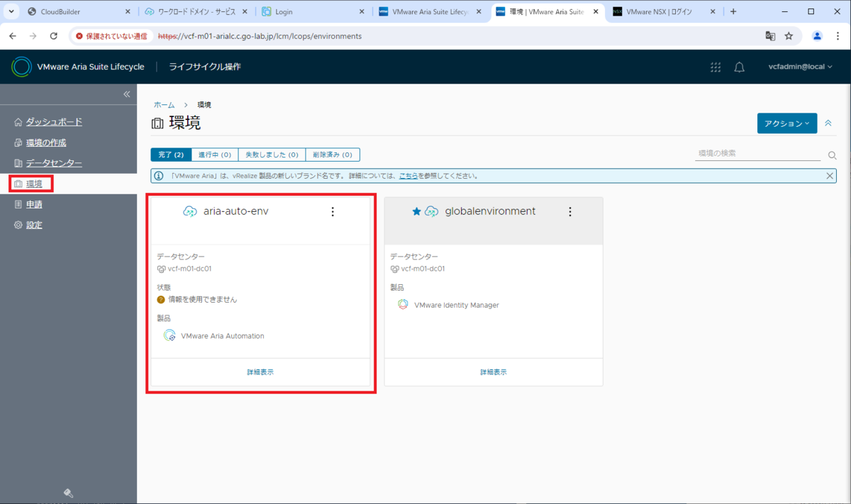The height and width of the screenshot is (504, 851).
Task: Click the info icon in banner
Action: coord(159,176)
